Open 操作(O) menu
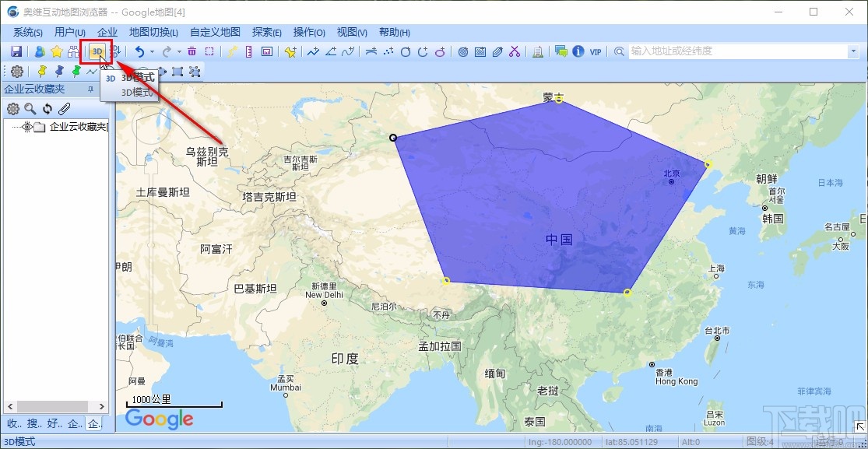 coord(309,32)
